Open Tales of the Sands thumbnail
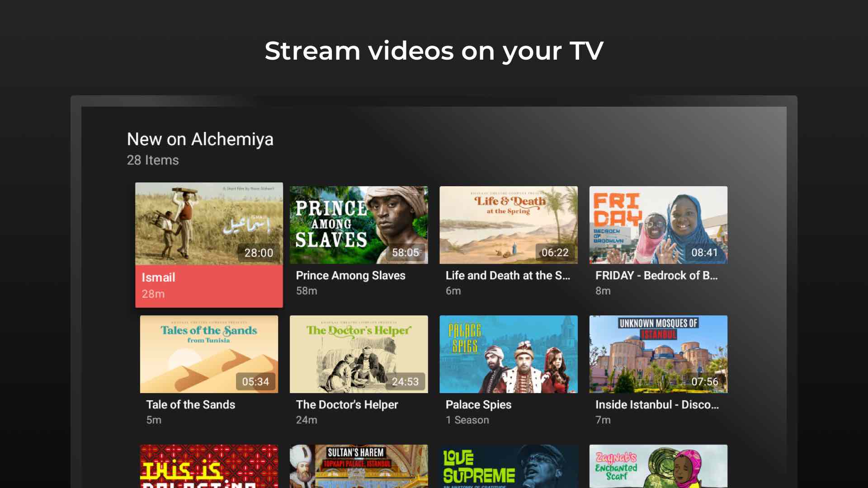 [209, 354]
